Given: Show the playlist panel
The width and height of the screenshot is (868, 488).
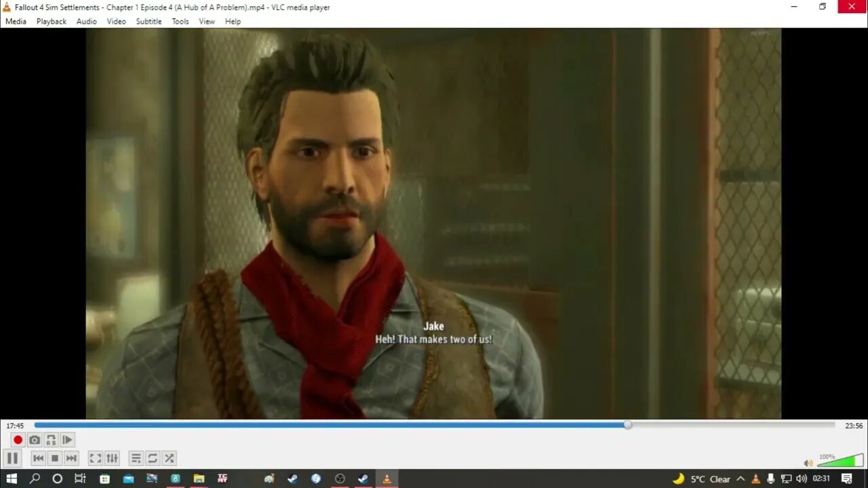Looking at the screenshot, I should tap(136, 459).
